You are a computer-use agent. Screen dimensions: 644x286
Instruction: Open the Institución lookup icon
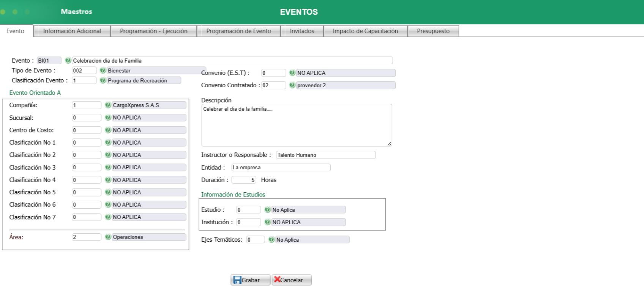(267, 222)
